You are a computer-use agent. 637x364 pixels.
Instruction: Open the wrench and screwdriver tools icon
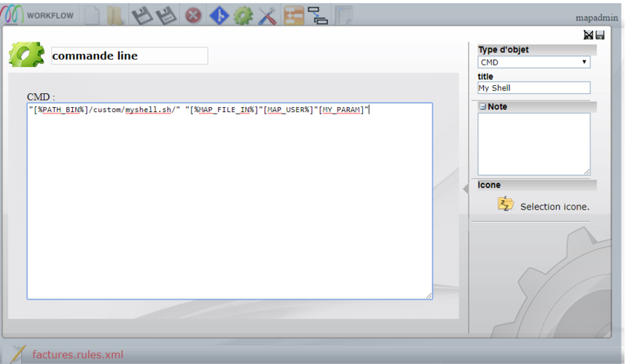(x=267, y=15)
